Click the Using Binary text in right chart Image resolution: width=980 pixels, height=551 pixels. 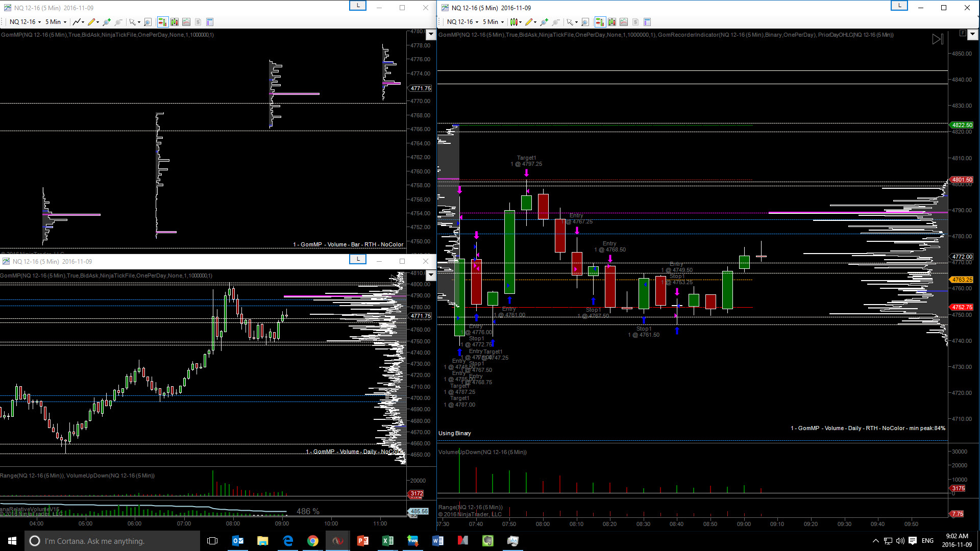pos(455,433)
